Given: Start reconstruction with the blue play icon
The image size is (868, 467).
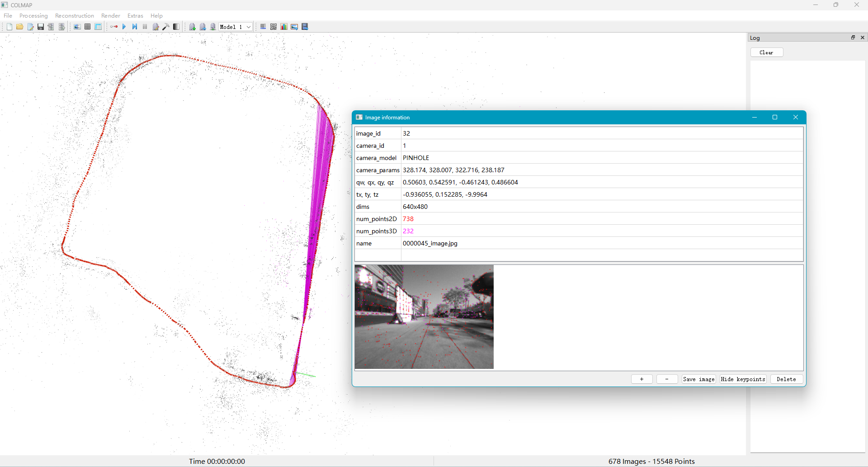Looking at the screenshot, I should click(x=124, y=27).
